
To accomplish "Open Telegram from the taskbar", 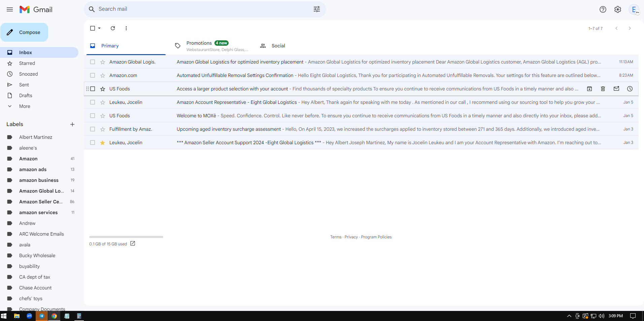I will (x=42, y=316).
